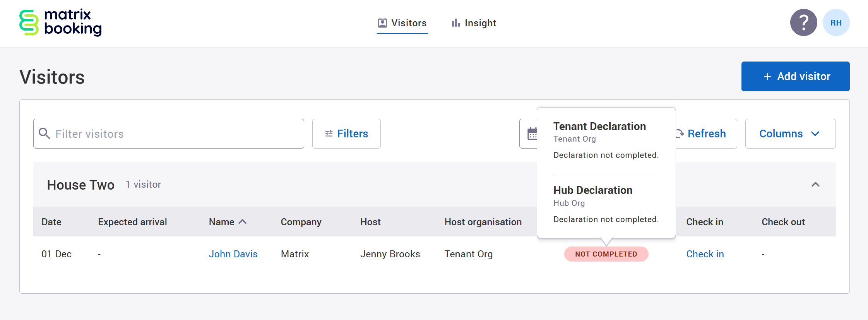Click the Matrix Booking logo
868x320 pixels.
61,23
